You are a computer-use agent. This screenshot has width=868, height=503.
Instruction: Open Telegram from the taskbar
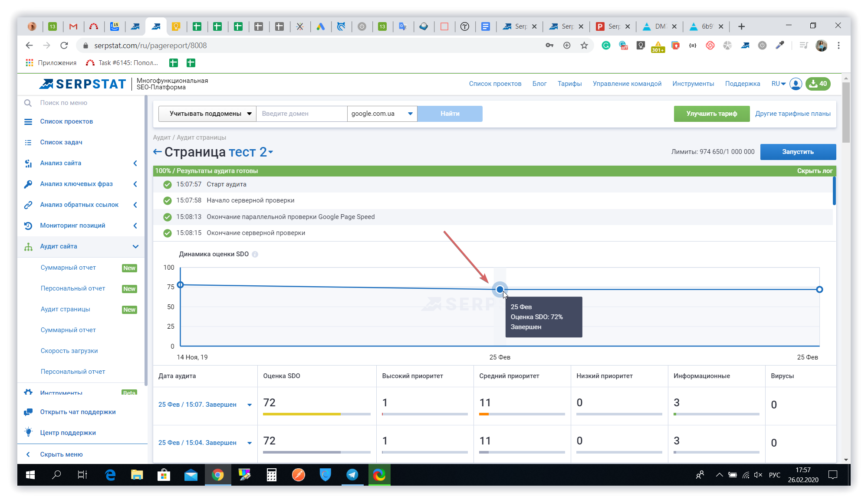pos(352,475)
